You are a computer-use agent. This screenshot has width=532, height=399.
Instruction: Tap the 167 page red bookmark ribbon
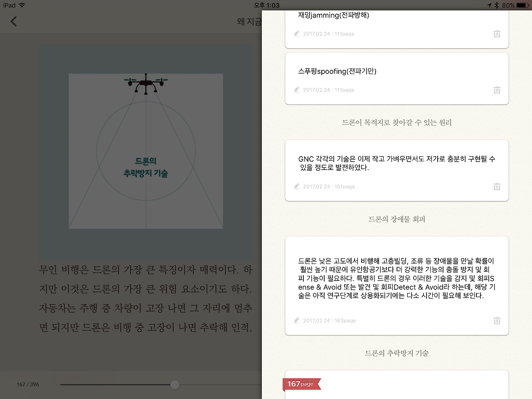click(x=302, y=384)
